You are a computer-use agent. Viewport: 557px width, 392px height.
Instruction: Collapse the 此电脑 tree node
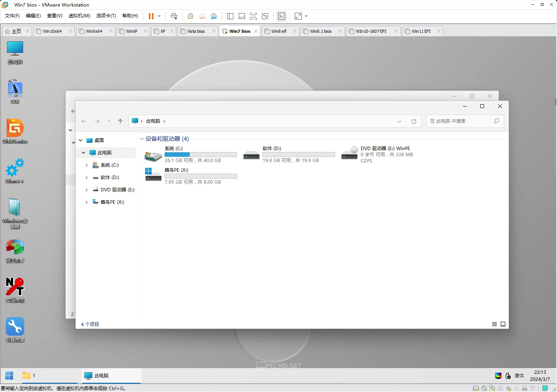(83, 153)
